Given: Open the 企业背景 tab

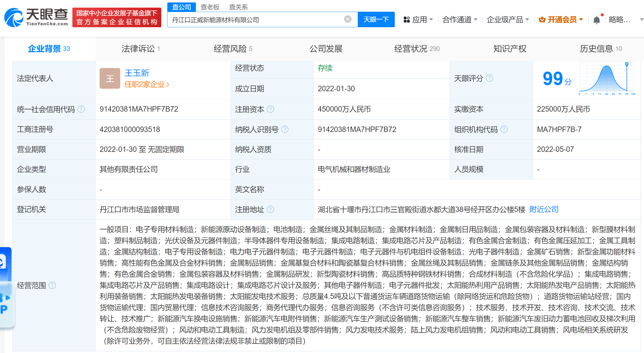Looking at the screenshot, I should (x=49, y=49).
